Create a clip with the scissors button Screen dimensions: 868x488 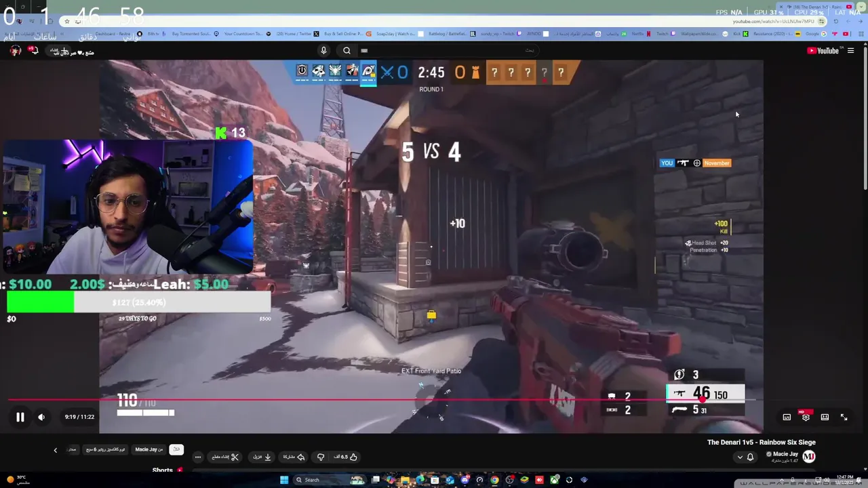(225, 457)
